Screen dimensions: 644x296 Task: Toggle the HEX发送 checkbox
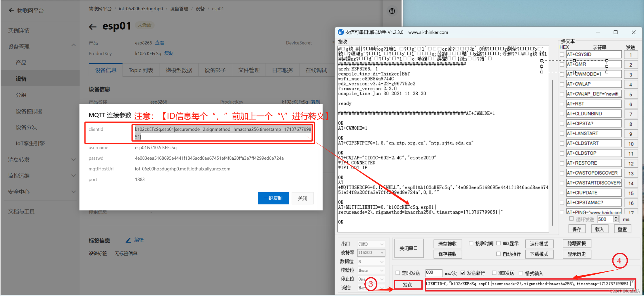coord(494,273)
